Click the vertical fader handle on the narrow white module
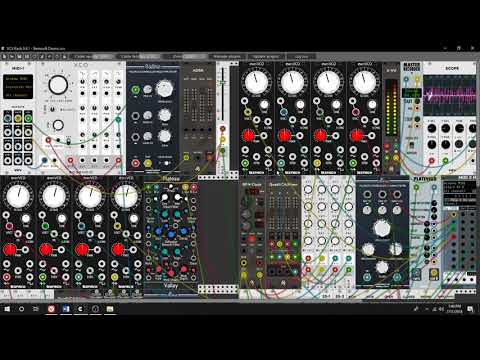480x360 pixels. tap(223, 82)
